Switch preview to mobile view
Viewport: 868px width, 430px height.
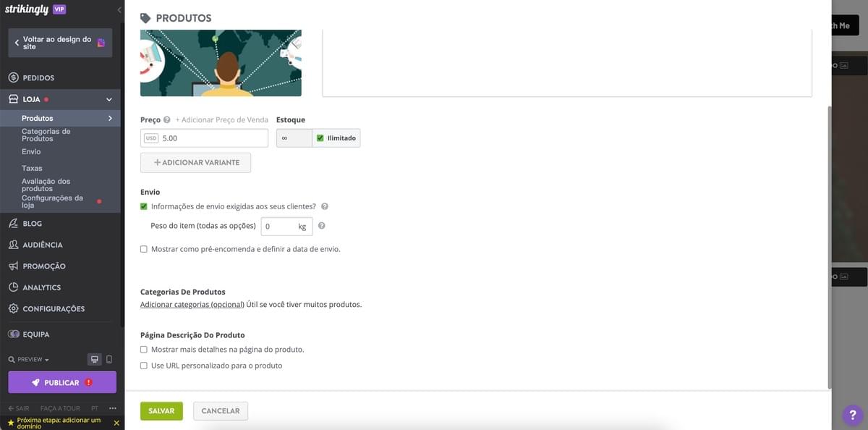pyautogui.click(x=107, y=358)
